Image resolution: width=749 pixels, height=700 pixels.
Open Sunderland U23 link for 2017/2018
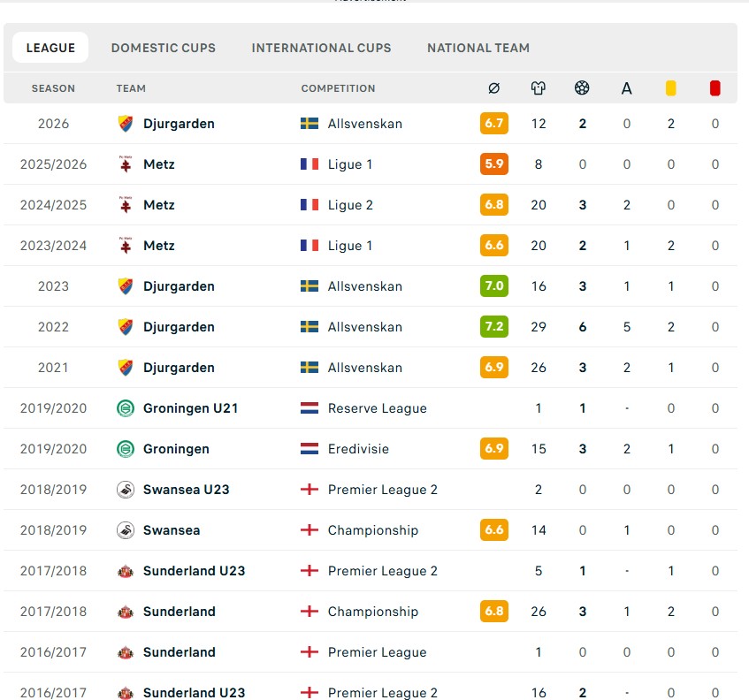tap(194, 571)
